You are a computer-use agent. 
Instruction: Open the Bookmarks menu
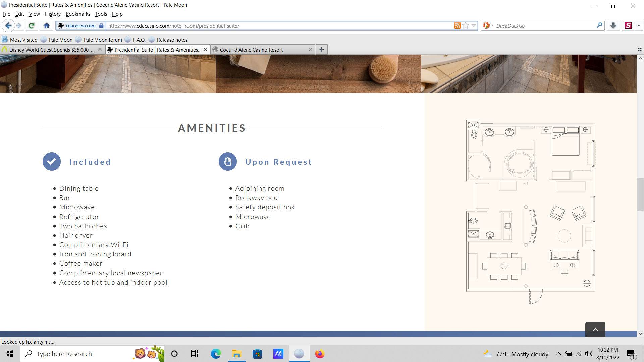[78, 14]
